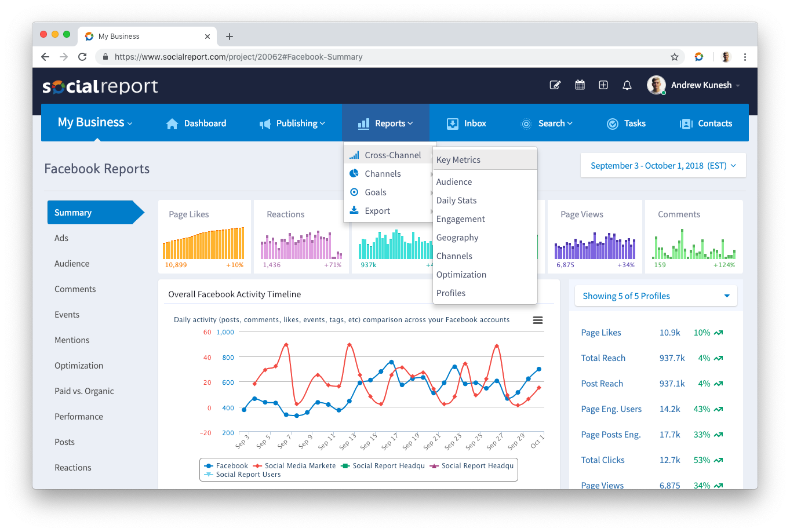790x532 pixels.
Task: Toggle Facebook series in chart legend
Action: [226, 466]
